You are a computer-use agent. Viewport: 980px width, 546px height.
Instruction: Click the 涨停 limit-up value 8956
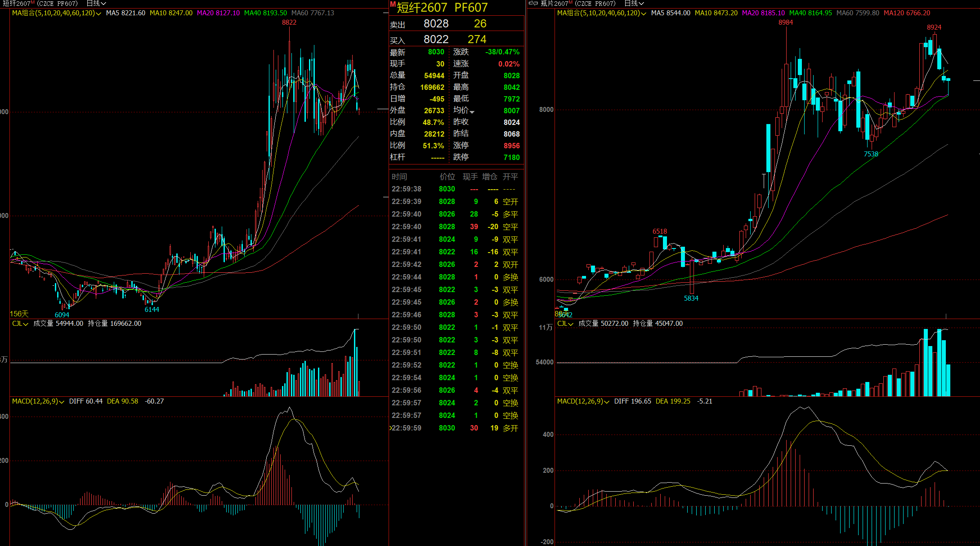pos(511,146)
